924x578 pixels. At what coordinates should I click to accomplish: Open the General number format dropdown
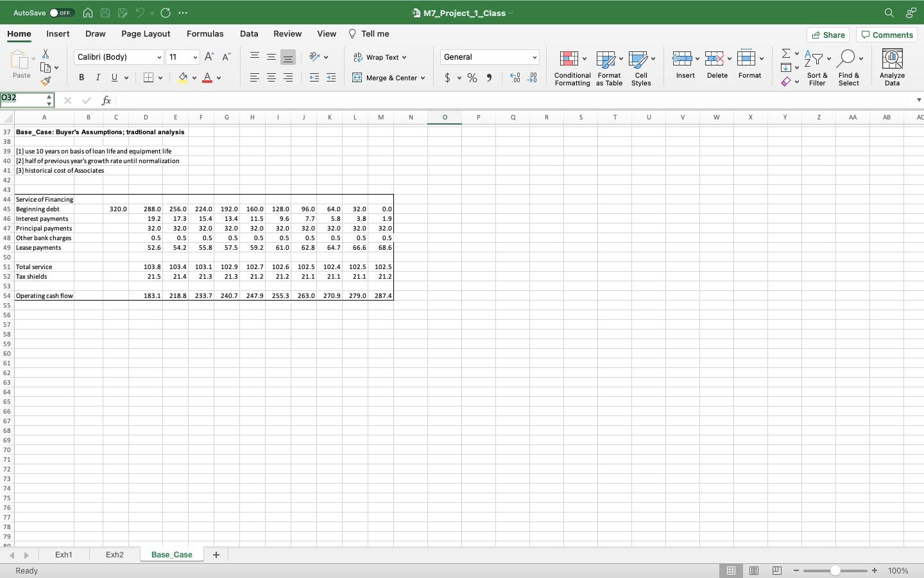pos(534,57)
